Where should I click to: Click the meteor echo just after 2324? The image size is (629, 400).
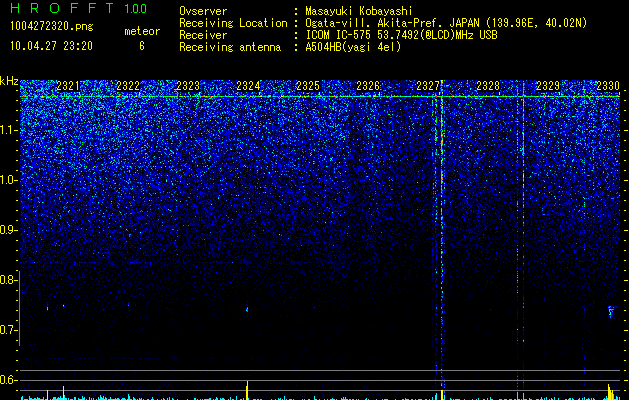pyautogui.click(x=247, y=309)
